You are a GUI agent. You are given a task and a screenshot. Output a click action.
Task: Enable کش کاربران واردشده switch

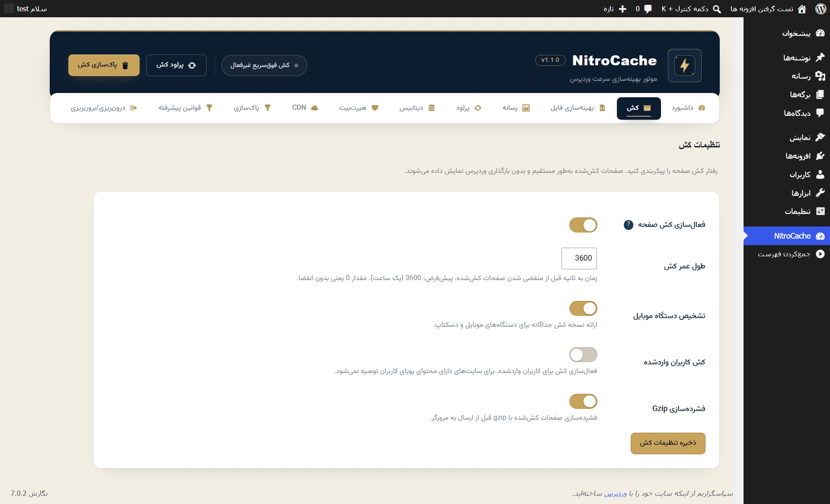(583, 355)
